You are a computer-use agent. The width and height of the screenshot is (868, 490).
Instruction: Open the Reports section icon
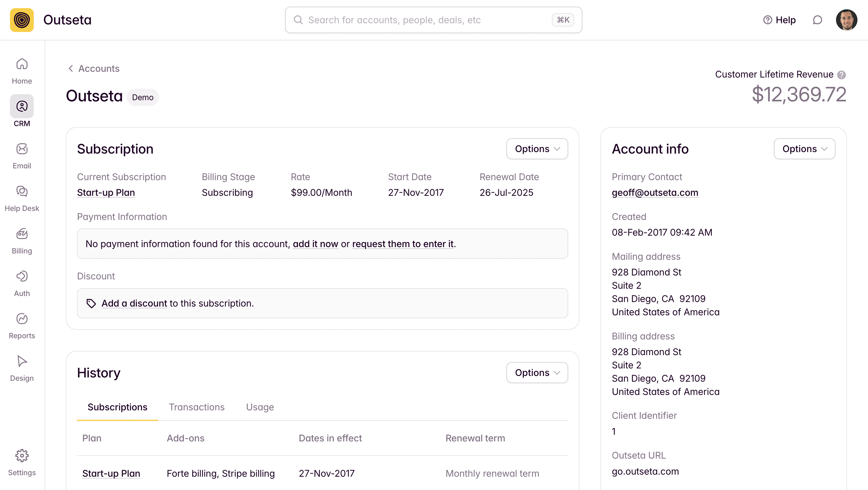[22, 319]
